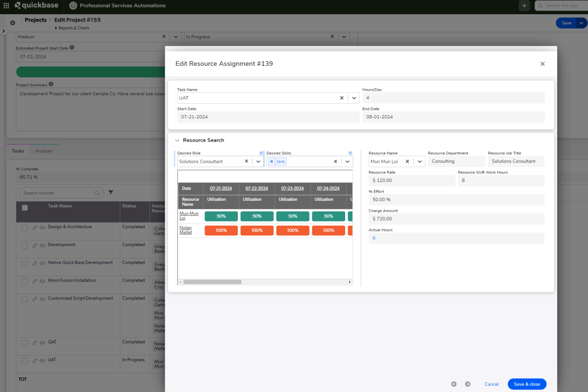The height and width of the screenshot is (392, 588).
Task: View the QAT task eye icon
Action: point(42,343)
